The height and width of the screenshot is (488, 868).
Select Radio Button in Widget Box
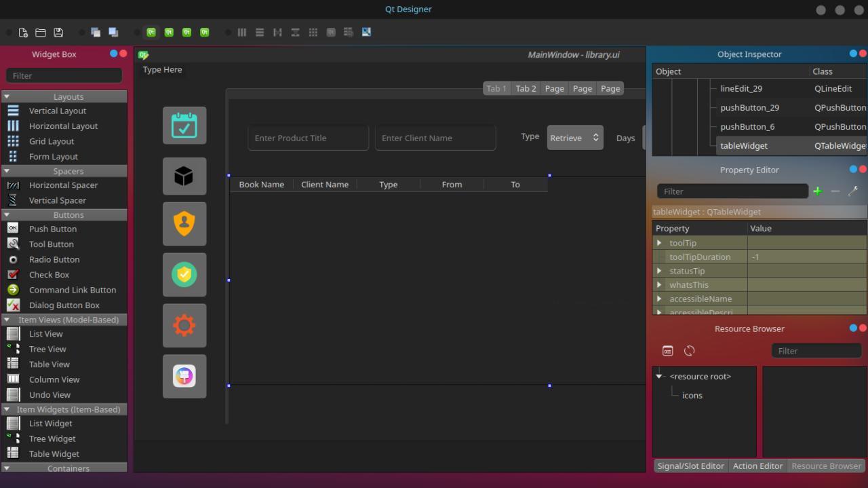(54, 259)
